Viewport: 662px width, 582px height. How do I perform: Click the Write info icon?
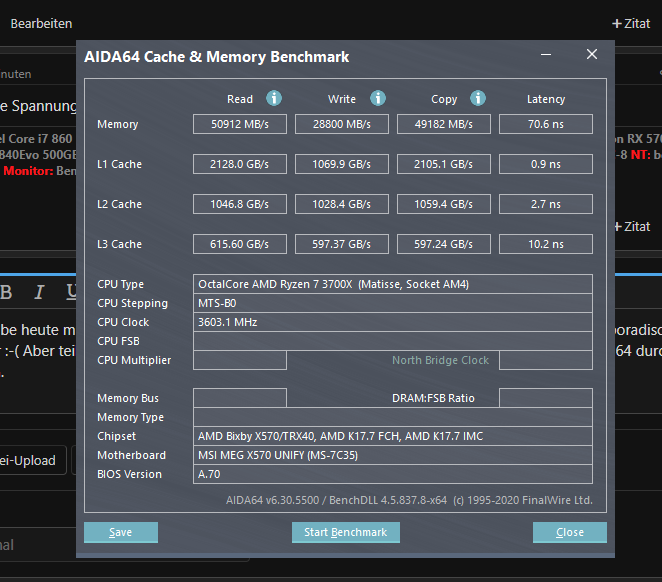(x=377, y=98)
